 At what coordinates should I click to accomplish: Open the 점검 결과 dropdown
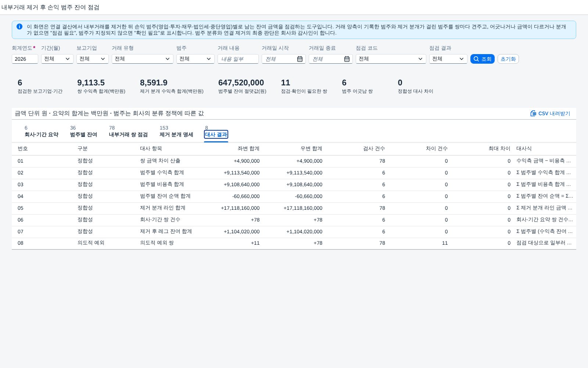point(448,59)
